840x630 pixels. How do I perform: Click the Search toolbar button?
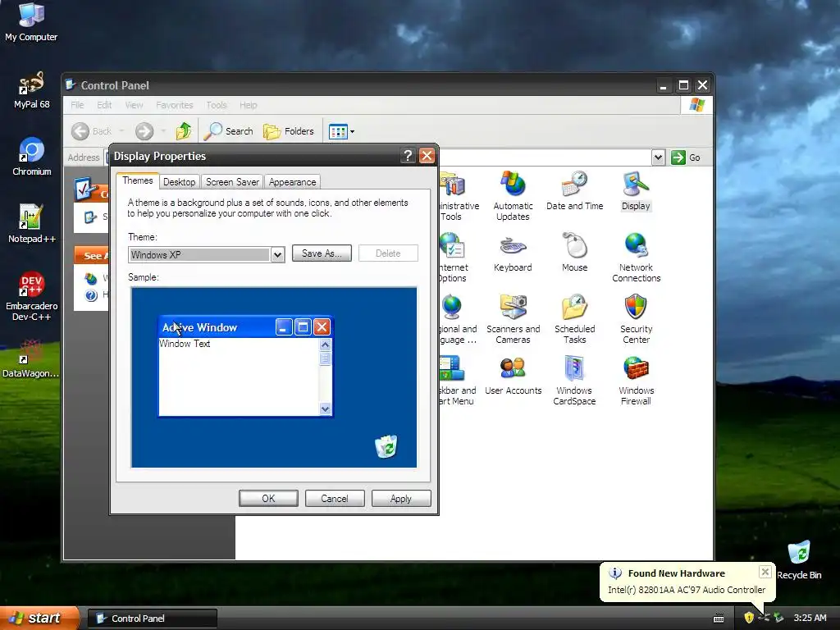[229, 130]
